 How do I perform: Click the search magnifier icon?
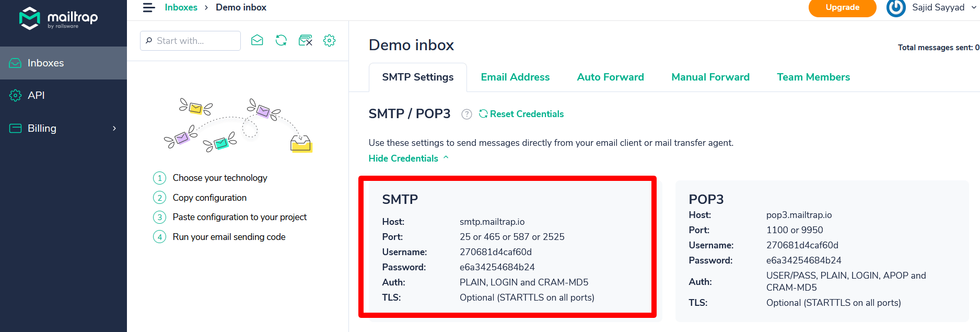tap(149, 41)
